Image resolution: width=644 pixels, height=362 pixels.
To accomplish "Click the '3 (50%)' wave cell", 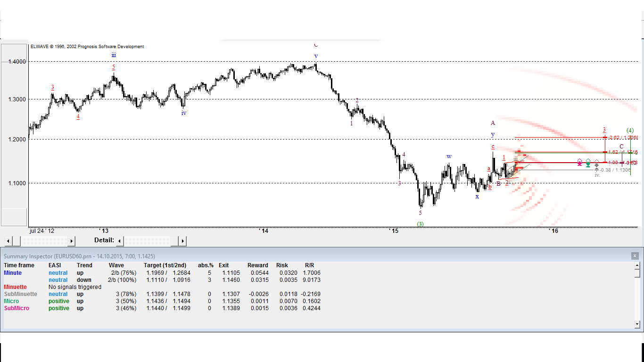I will point(126,301).
